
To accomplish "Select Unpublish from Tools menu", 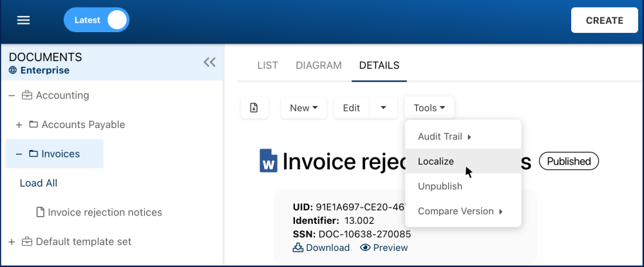I will pos(463,186).
